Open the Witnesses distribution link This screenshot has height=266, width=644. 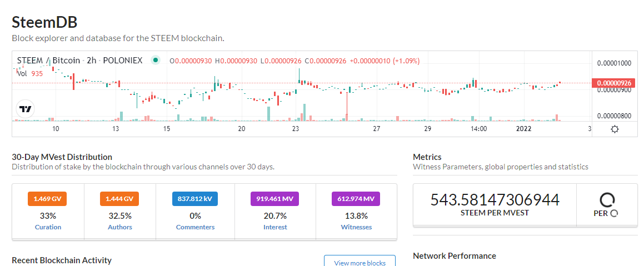point(357,227)
